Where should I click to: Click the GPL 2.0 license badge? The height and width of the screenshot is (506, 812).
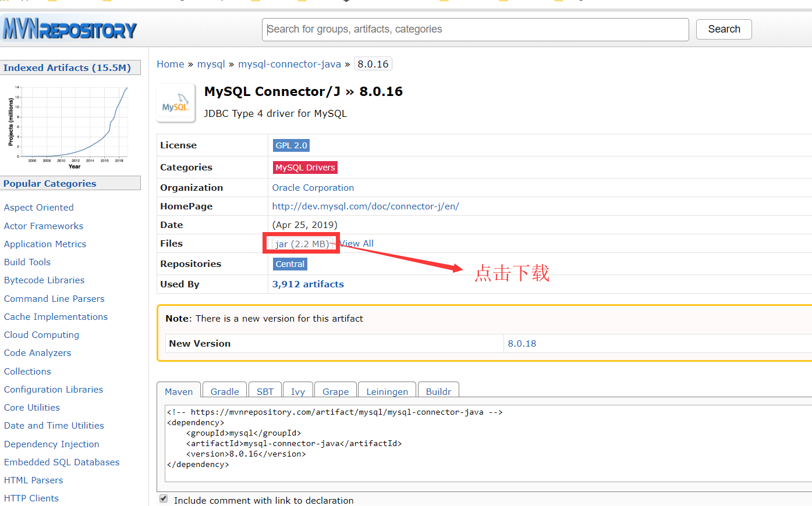click(x=291, y=145)
